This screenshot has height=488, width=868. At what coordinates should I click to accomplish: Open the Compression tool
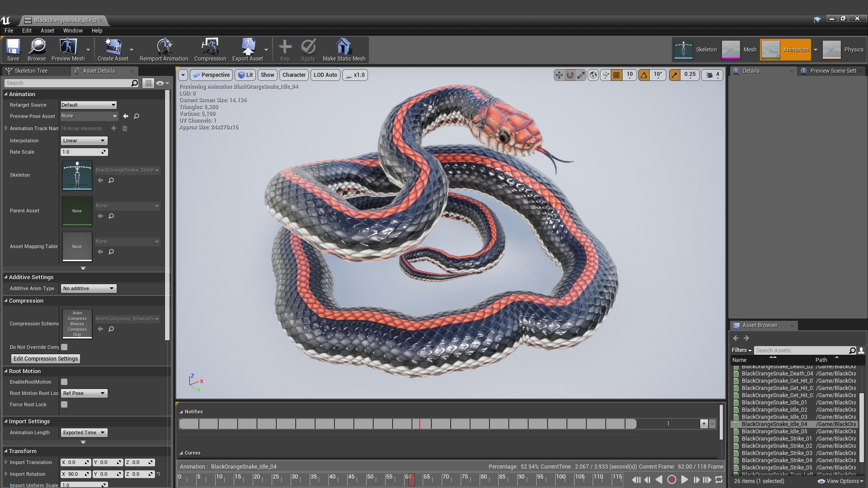tap(210, 50)
